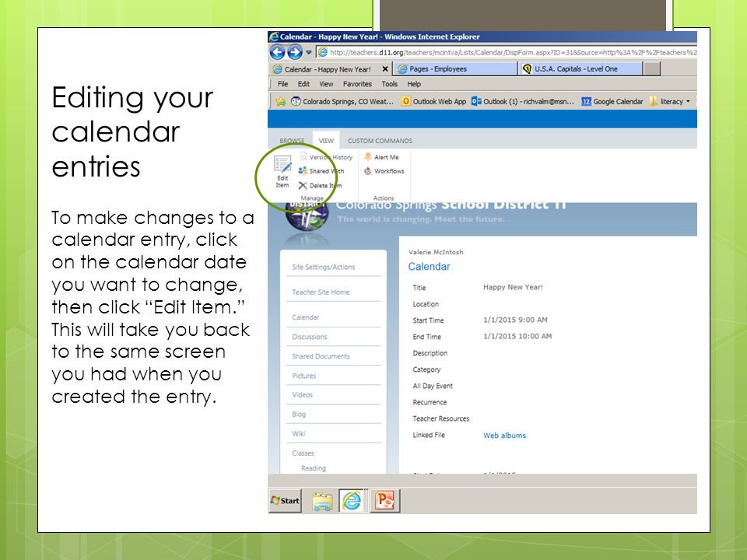Click the browser Forward arrow button
The width and height of the screenshot is (747, 560).
tap(295, 52)
